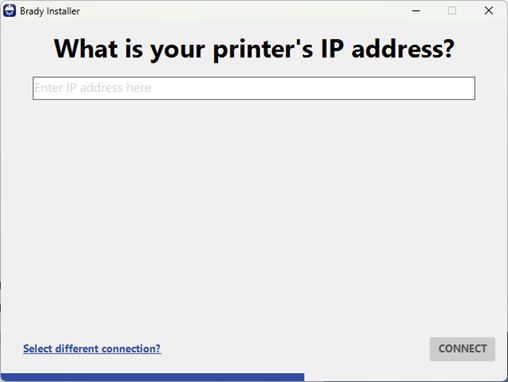
Task: Click the word 'connection?' in the bottom link
Action: tap(131, 349)
